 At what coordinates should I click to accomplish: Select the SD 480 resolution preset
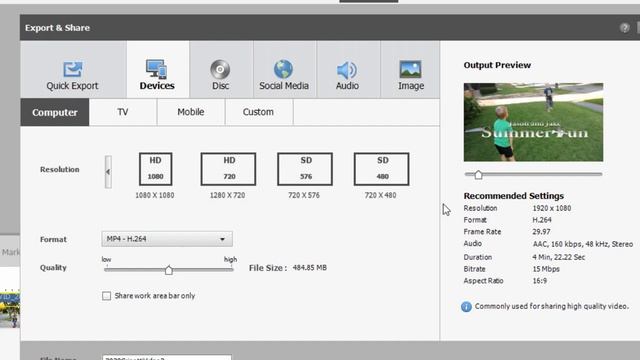pyautogui.click(x=381, y=169)
